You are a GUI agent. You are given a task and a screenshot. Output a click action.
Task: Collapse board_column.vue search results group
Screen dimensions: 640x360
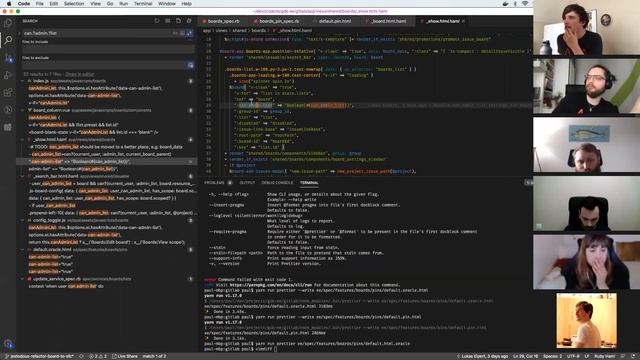click(22, 110)
